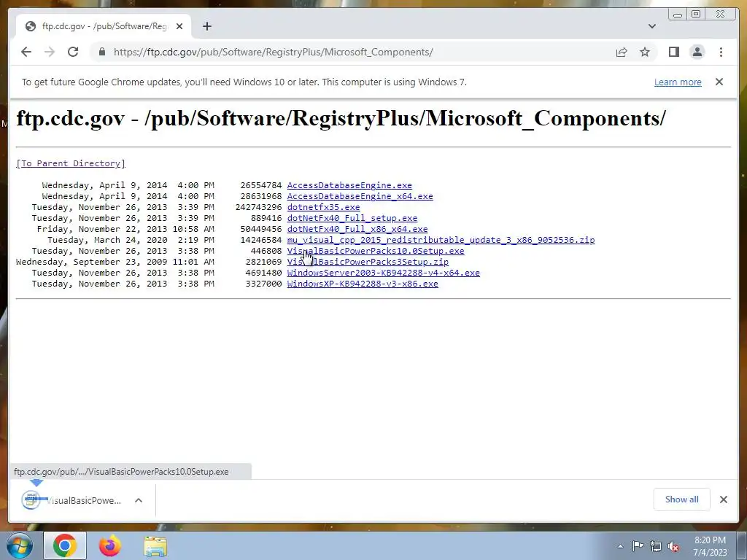Open the taskbar clock 8:20 PM

click(x=710, y=546)
